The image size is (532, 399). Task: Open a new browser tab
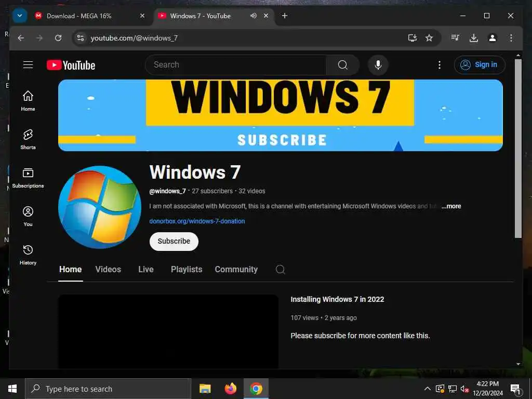285,16
